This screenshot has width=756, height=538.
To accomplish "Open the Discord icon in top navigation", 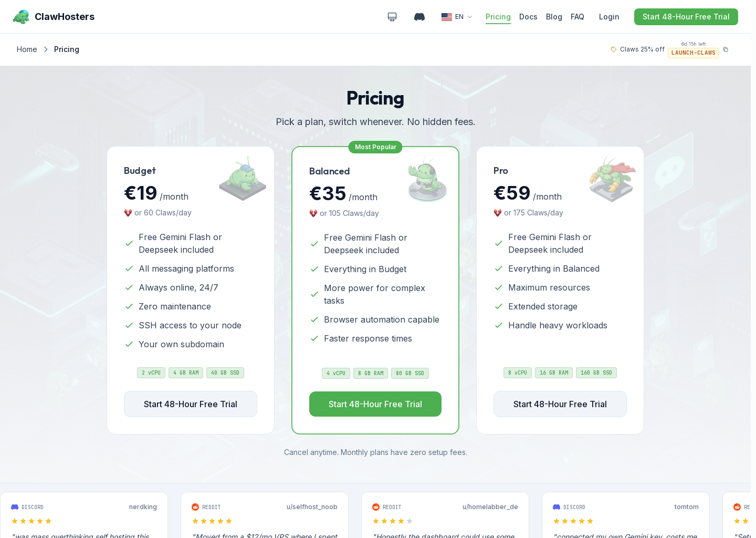I will click(x=419, y=17).
